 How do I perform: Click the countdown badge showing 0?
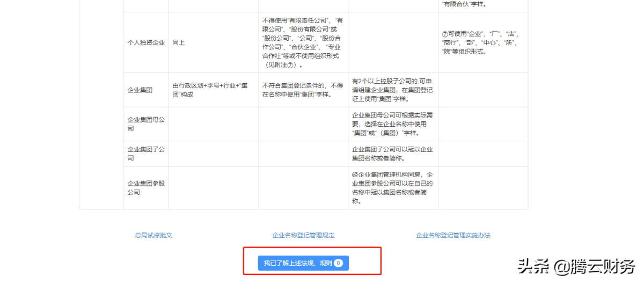[338, 263]
